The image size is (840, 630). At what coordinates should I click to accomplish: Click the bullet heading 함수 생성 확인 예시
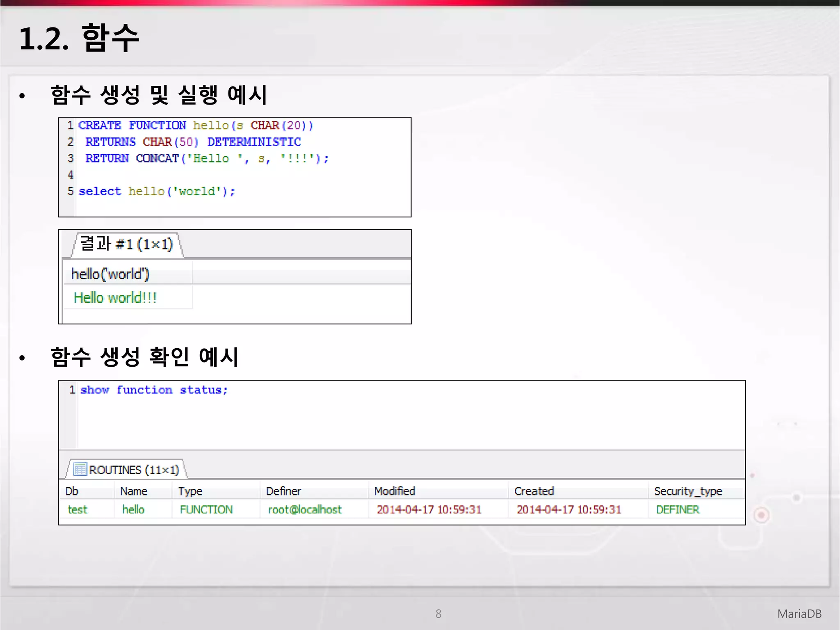coord(144,356)
